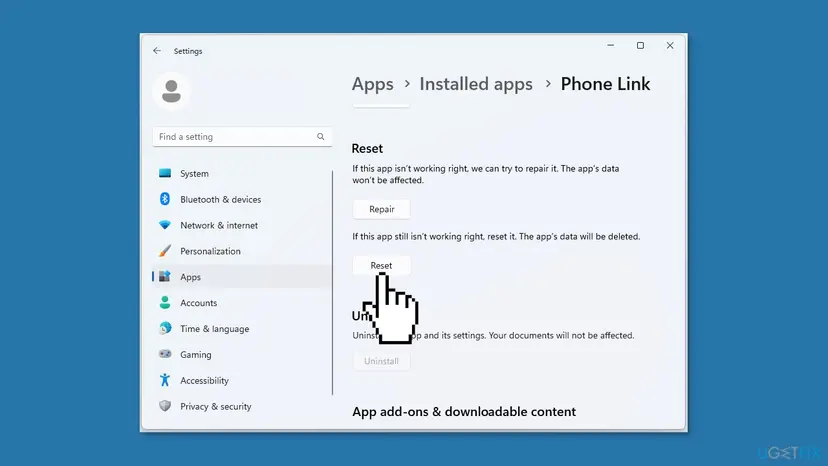The height and width of the screenshot is (466, 828).
Task: Click the Time & language globe icon
Action: pyautogui.click(x=165, y=328)
